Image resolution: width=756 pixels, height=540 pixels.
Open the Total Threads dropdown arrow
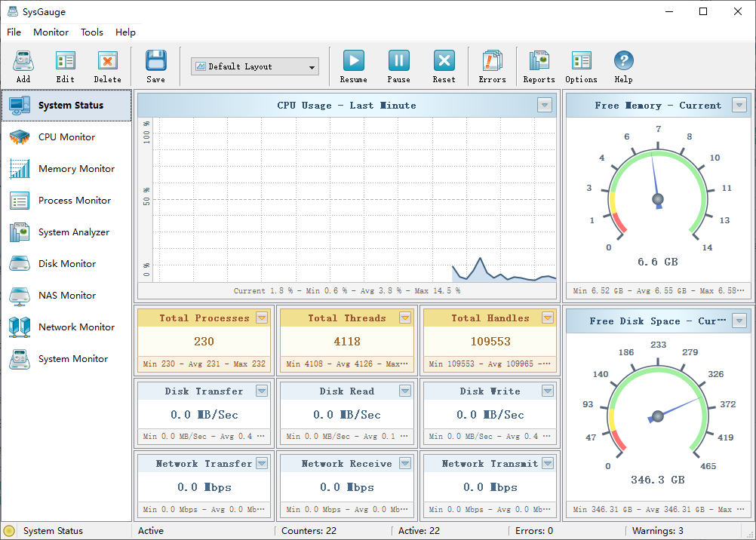tap(405, 318)
